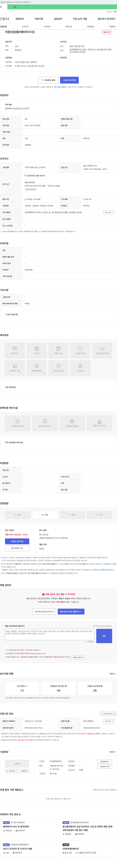
Task: Open the company 홈페이지 button
Action: point(105,762)
